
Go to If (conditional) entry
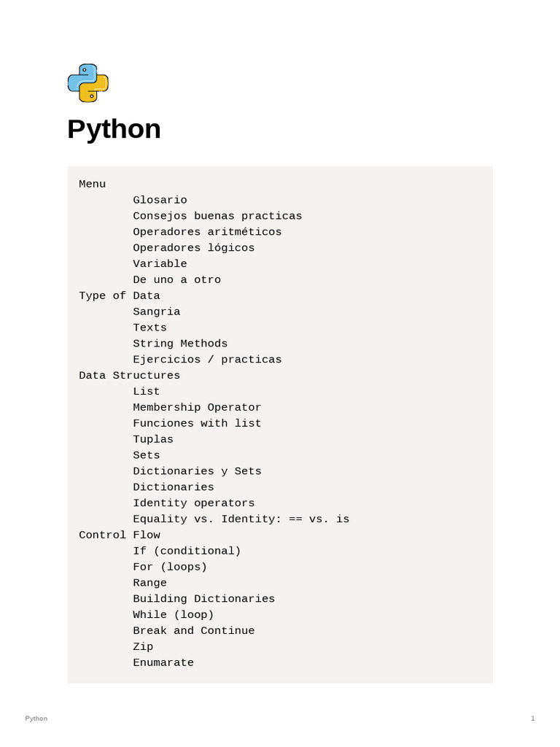(x=187, y=551)
